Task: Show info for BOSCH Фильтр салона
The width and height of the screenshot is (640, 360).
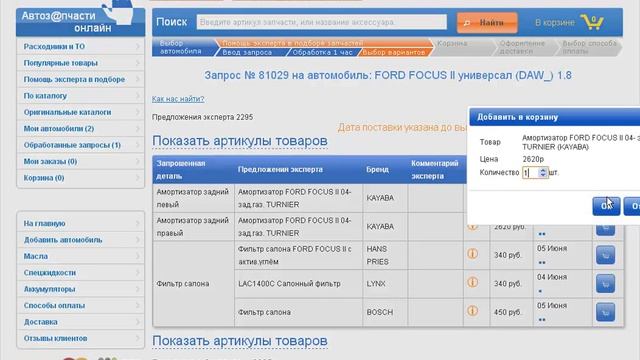Action: pos(472,311)
